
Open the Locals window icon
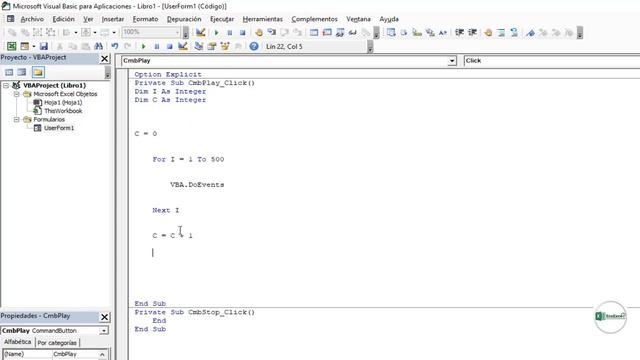click(x=314, y=32)
